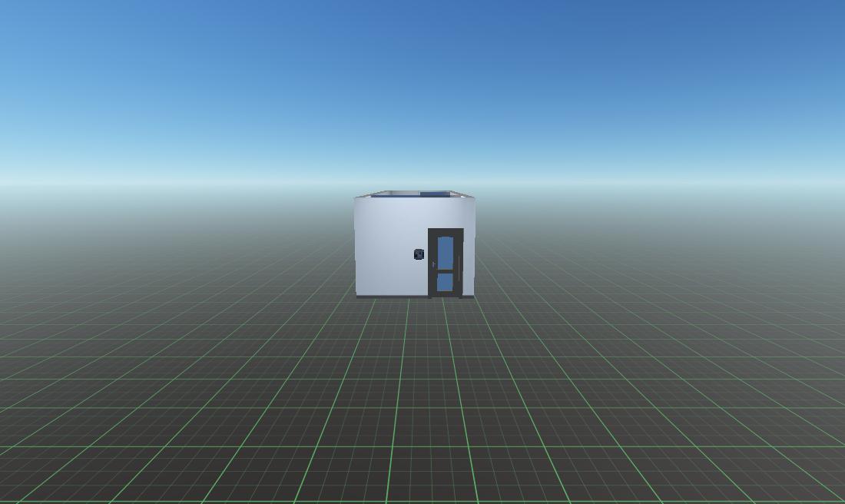Click the dark base strip under the white wall
845x504 pixels.
[x=392, y=296]
